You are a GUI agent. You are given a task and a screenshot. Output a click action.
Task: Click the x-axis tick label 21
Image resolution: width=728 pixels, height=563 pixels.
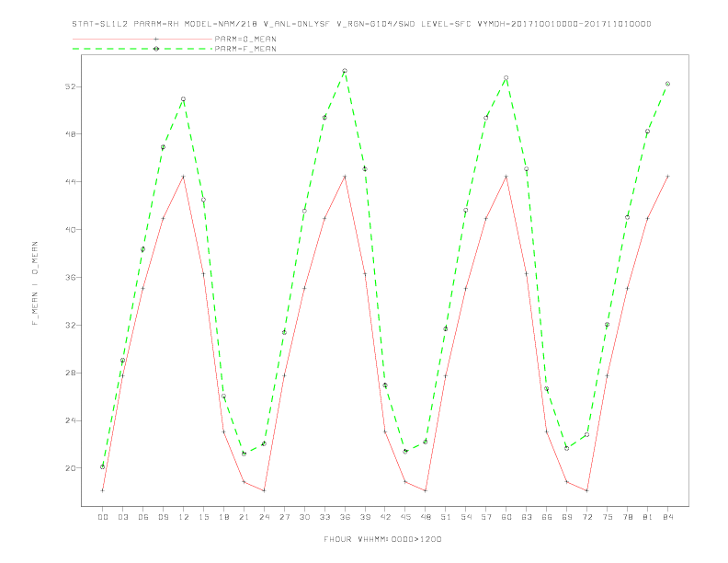(x=244, y=517)
